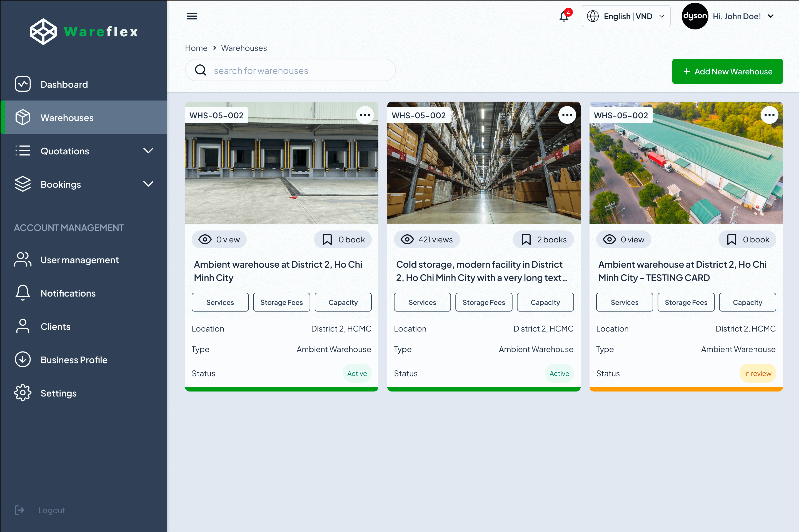Click the bookmark icon showing 2 books

pos(543,239)
